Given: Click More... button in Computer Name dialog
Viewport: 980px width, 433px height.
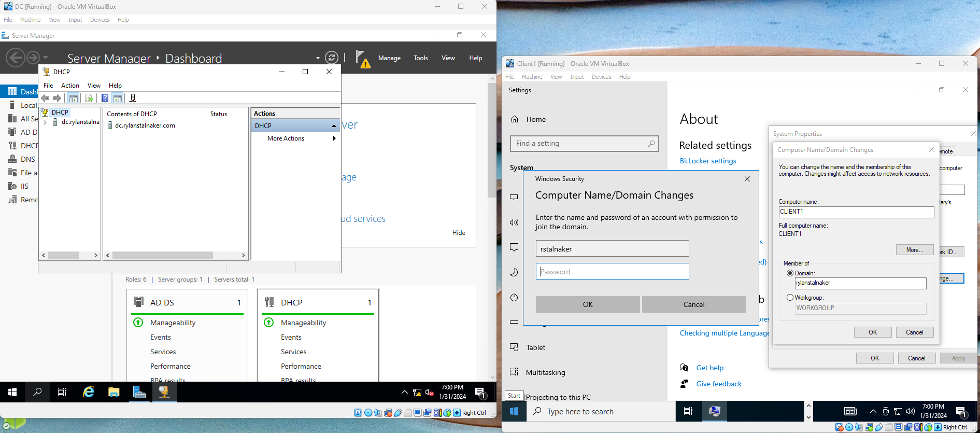Looking at the screenshot, I should pos(915,250).
